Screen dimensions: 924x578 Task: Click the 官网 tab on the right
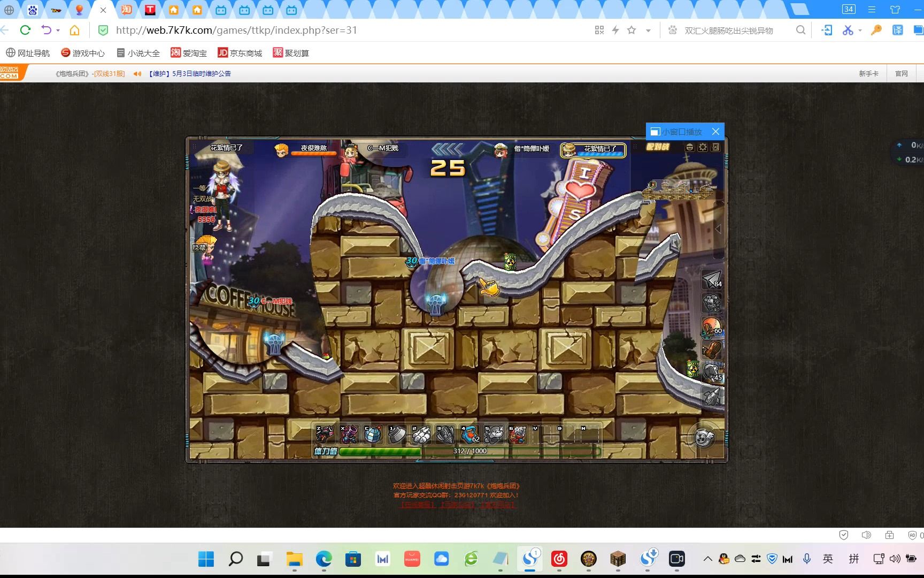[902, 74]
